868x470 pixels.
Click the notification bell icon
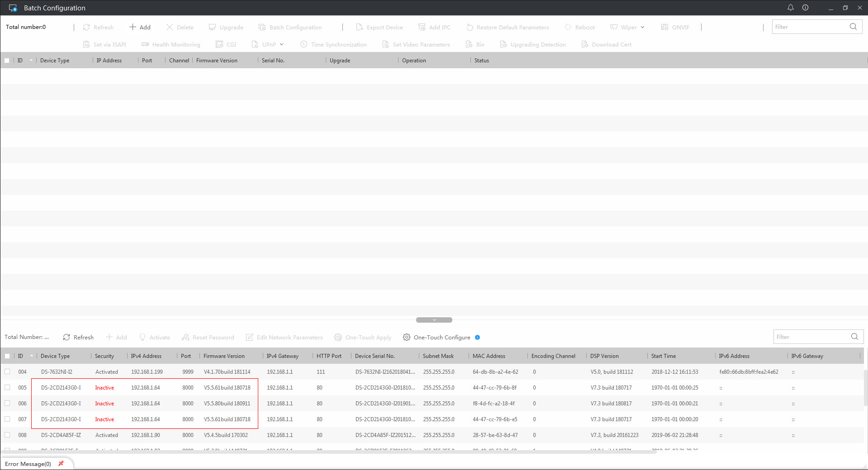791,8
